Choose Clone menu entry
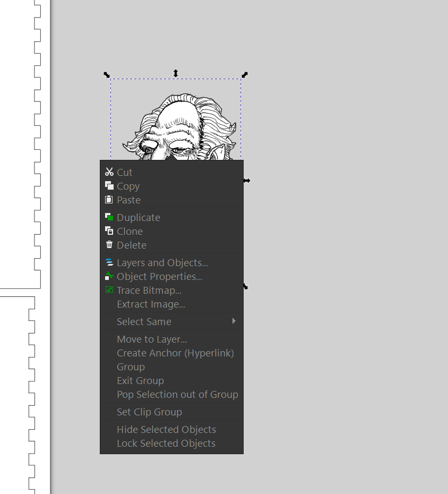The width and height of the screenshot is (448, 494). pos(171,231)
